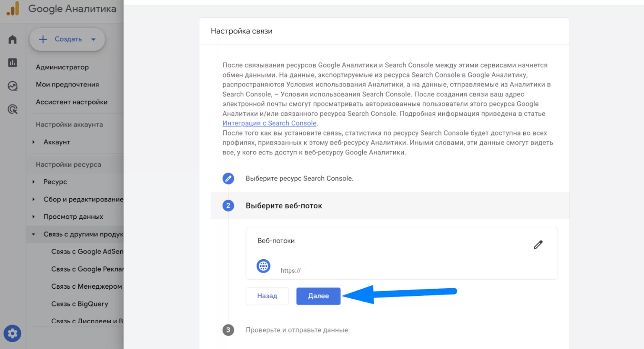Select Связь с BigQuery in sidebar
This screenshot has height=349, width=644.
[x=79, y=304]
